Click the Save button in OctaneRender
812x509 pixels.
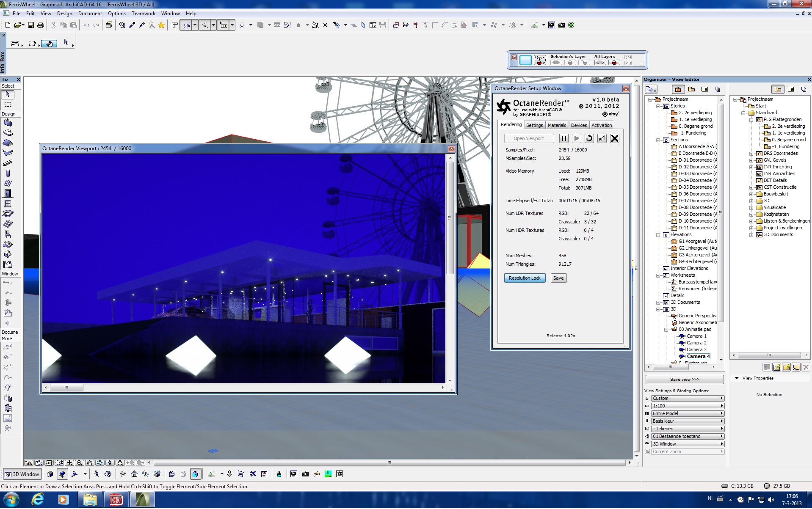point(558,278)
